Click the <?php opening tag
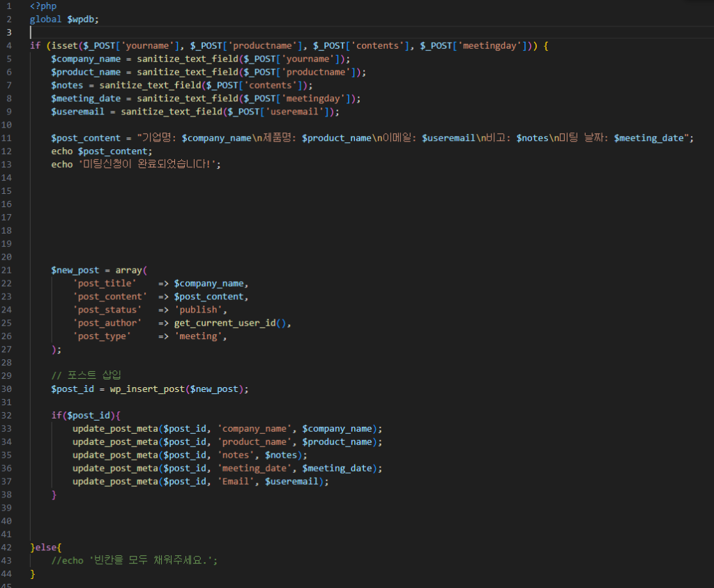The height and width of the screenshot is (588, 714). click(43, 6)
